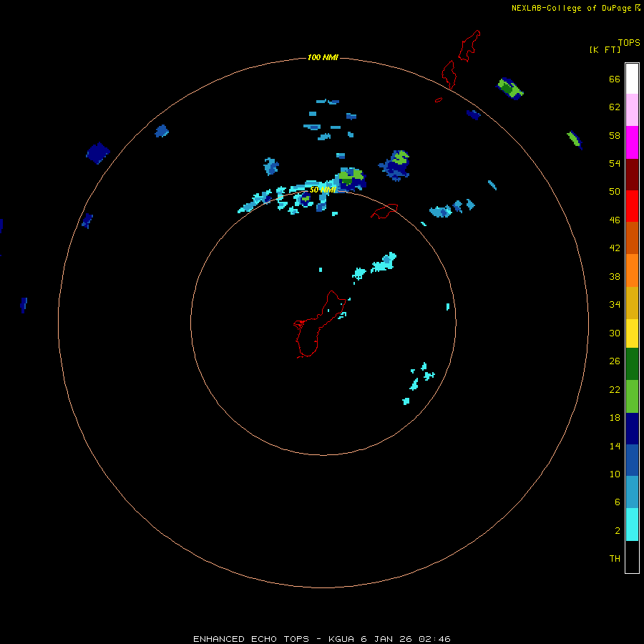The height and width of the screenshot is (644, 644).
Task: Click the light green 22 kft swatch
Action: click(x=632, y=396)
